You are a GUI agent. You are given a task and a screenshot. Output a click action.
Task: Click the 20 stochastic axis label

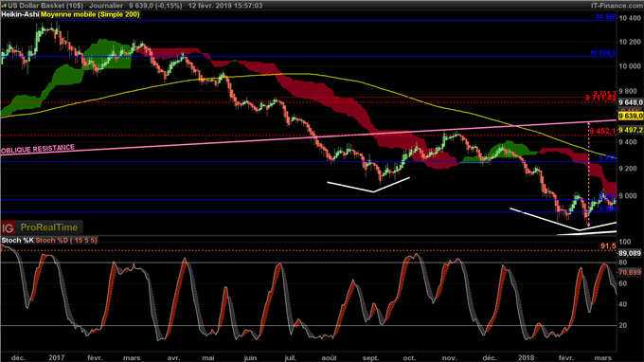pos(623,325)
